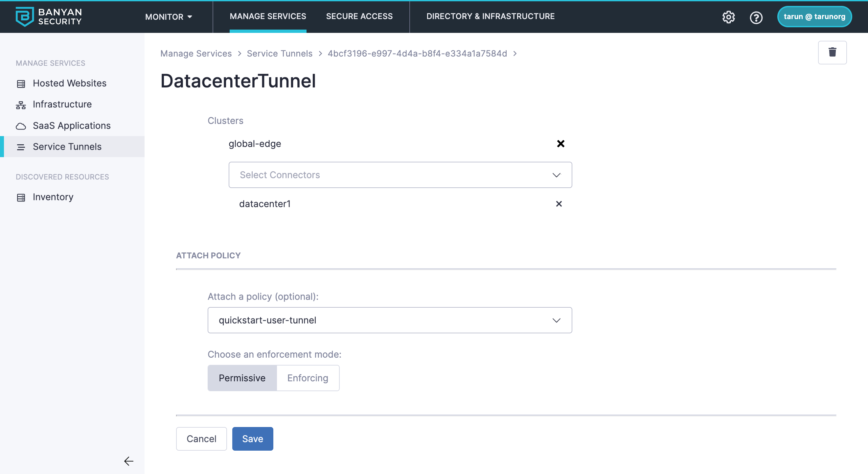This screenshot has width=868, height=474.
Task: Switch to the Secure Access tab
Action: [x=359, y=16]
